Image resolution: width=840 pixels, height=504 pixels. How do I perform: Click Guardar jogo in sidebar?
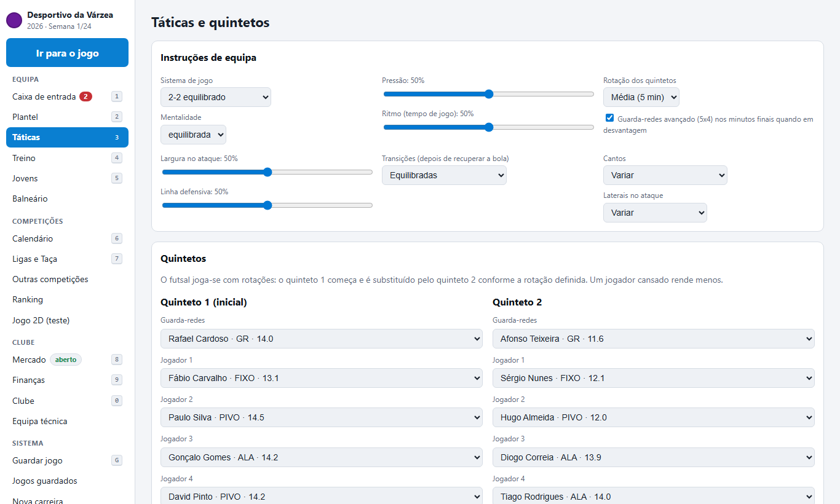[67, 460]
